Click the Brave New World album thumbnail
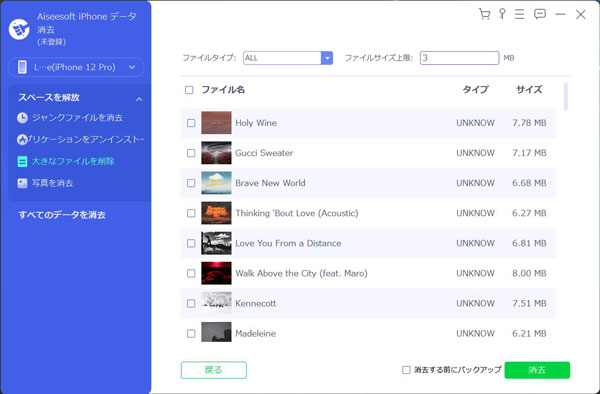 216,183
